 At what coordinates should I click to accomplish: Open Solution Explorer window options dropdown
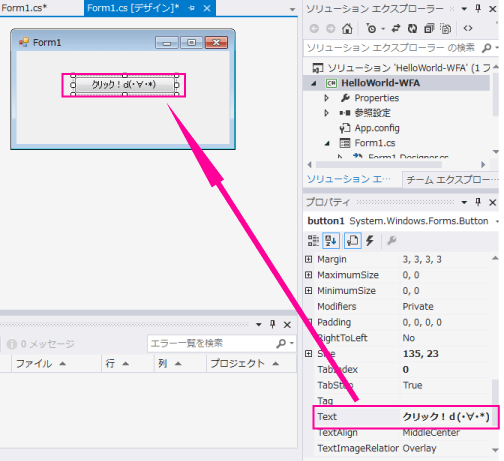pos(464,9)
